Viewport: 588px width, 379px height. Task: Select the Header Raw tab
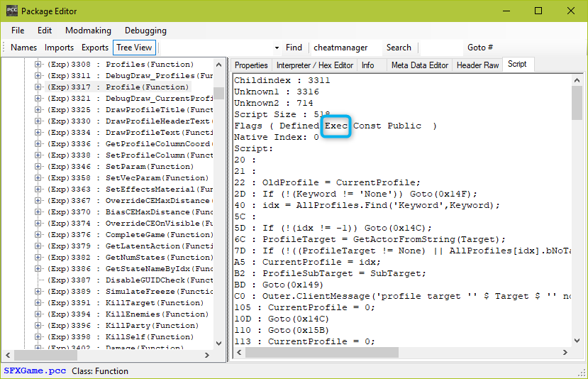tap(477, 65)
